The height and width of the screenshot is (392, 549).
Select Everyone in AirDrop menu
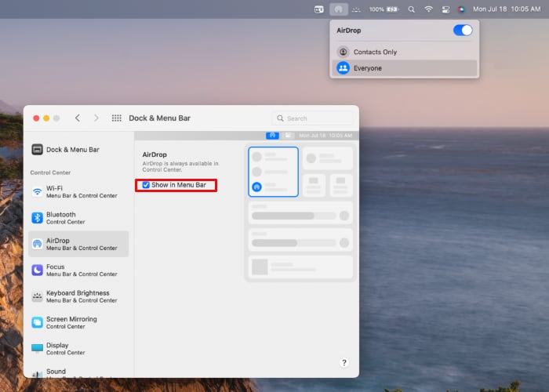point(405,68)
